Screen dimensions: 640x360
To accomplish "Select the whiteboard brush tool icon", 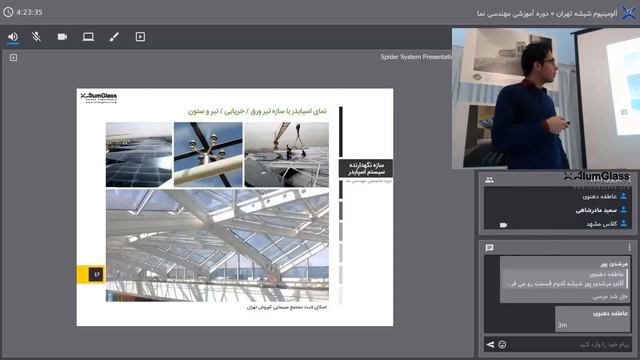I will click(x=114, y=37).
